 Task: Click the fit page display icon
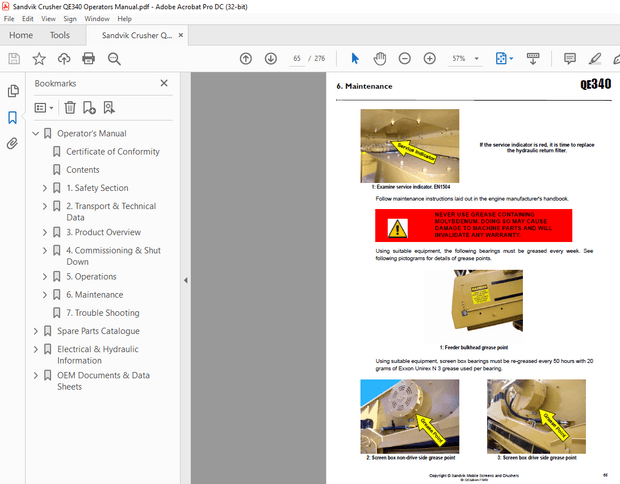tap(501, 59)
